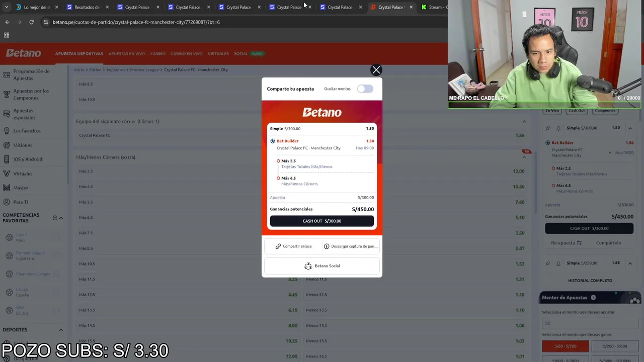This screenshot has width=644, height=362.
Task: Click the bell icon on Simple S/300.00 bet
Action: point(558,128)
